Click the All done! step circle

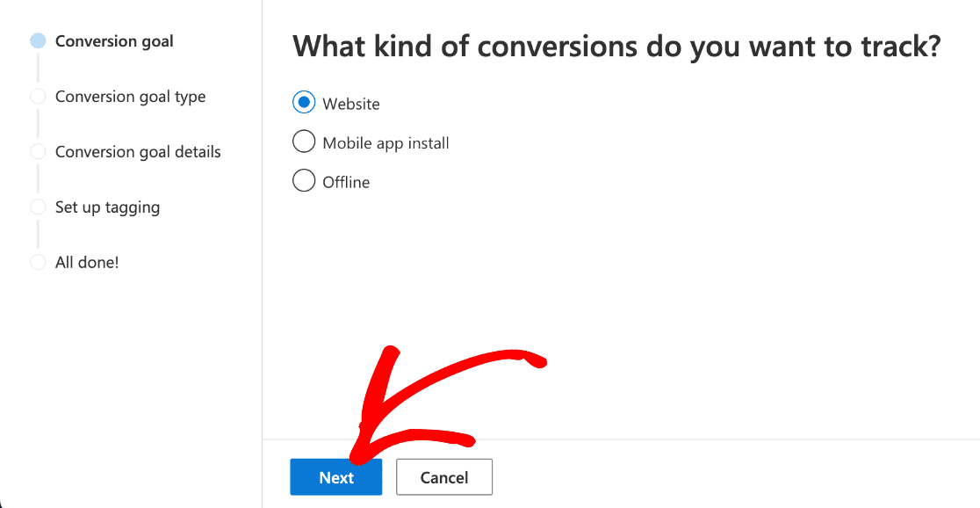(38, 262)
